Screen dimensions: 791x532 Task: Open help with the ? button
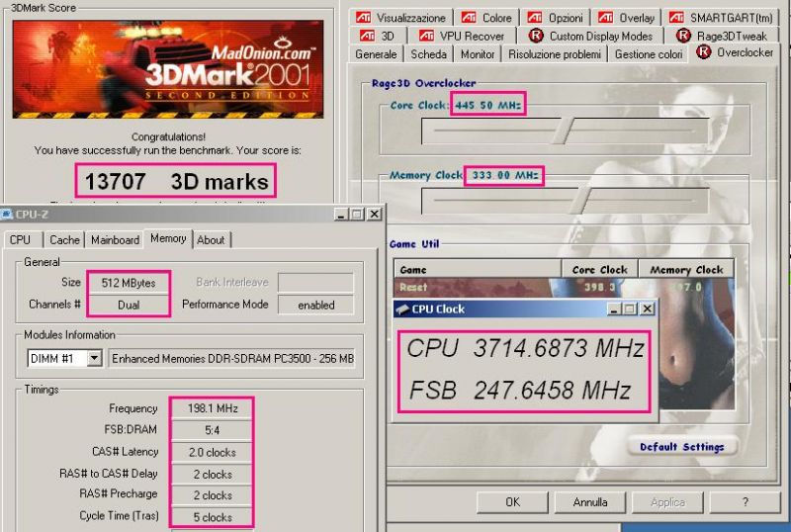(x=746, y=501)
